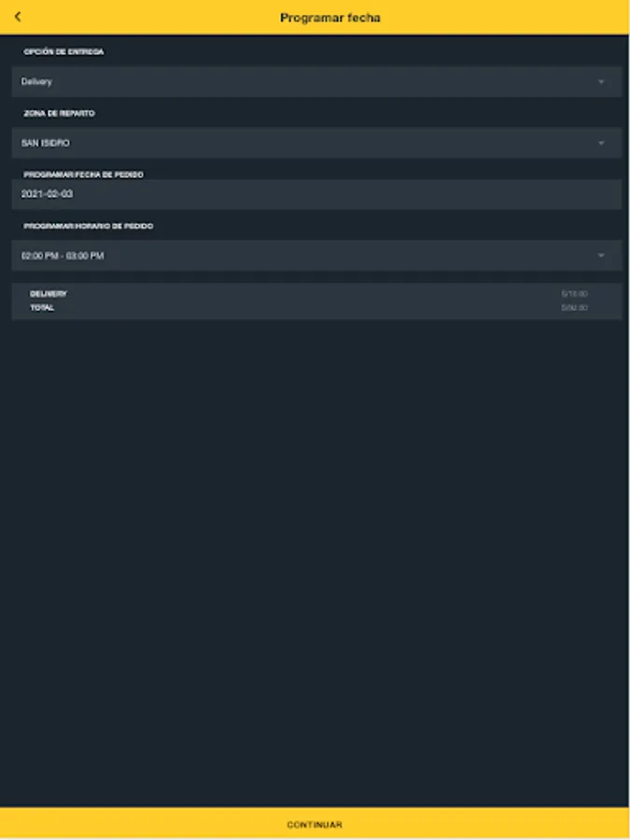Click the delivery fee amount
Viewport: 630px width, 840px height.
point(574,294)
